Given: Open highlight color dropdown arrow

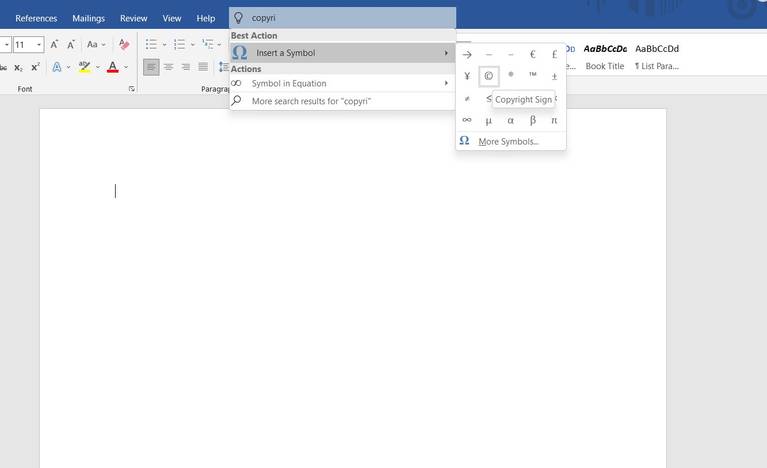Looking at the screenshot, I should (98, 67).
